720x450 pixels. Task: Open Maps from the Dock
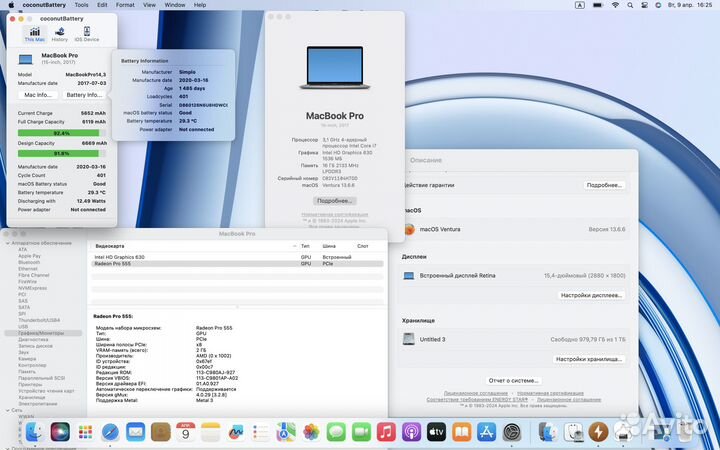pyautogui.click(x=286, y=432)
